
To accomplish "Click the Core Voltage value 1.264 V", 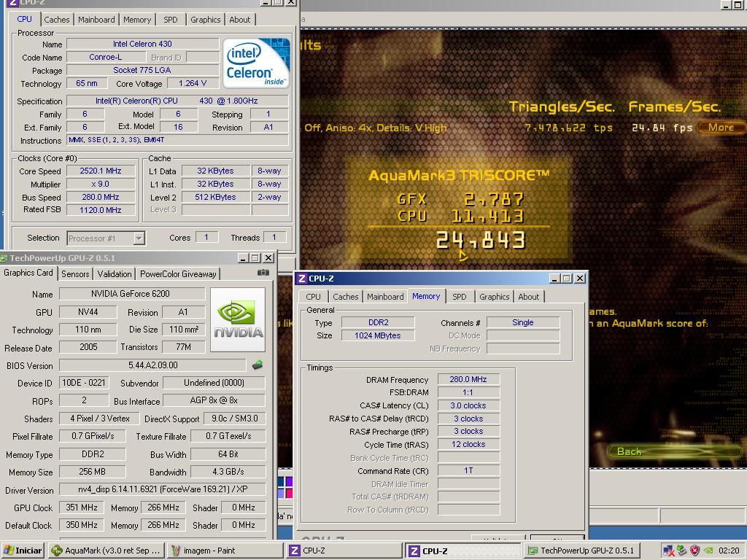I will 193,83.
